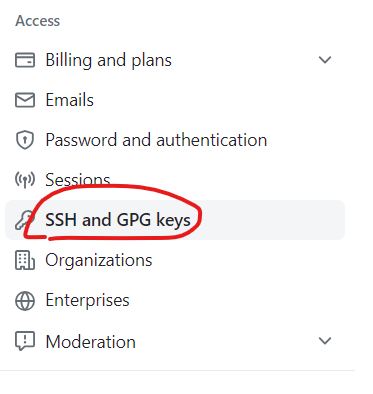Open Password and authentication page

(156, 140)
